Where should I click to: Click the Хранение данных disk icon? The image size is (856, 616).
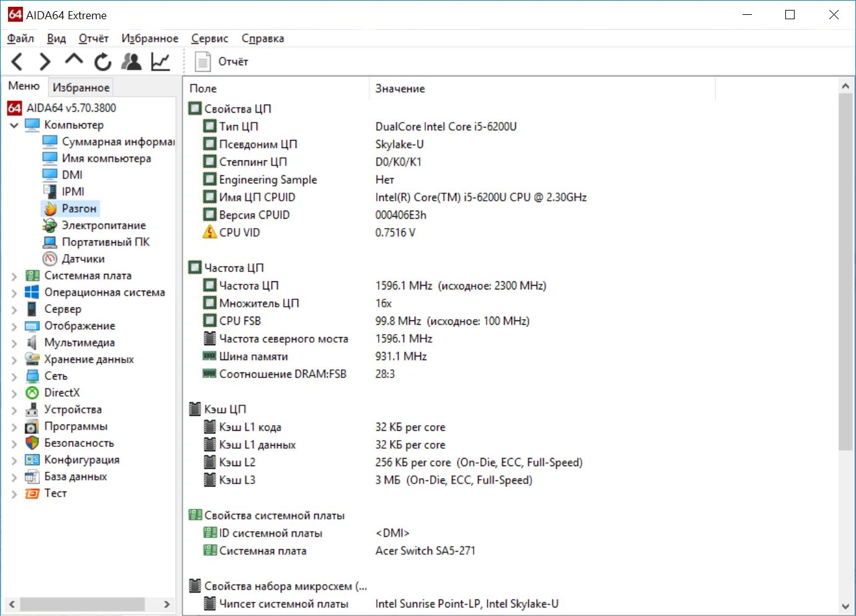(x=32, y=359)
